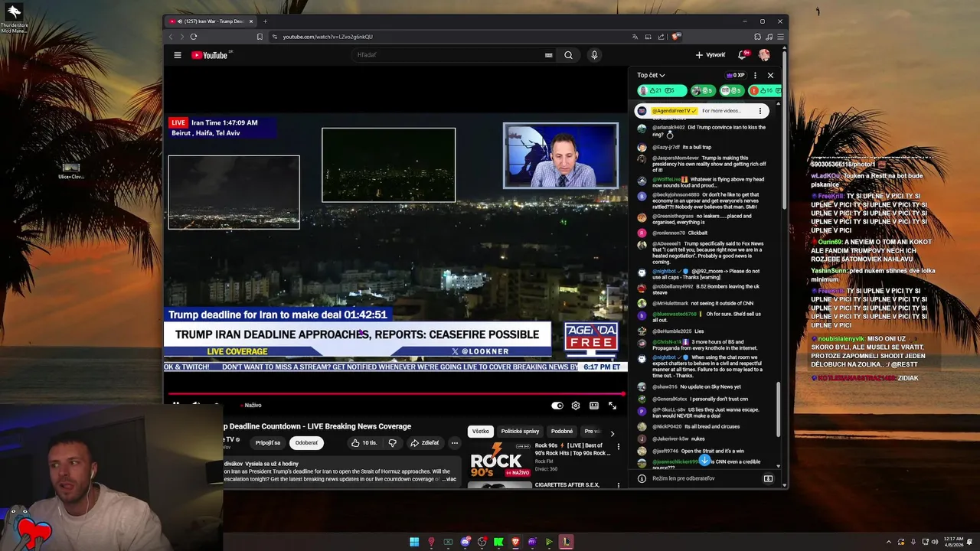Open Discord from the taskbar
The width and height of the screenshot is (980, 551).
pos(465,542)
